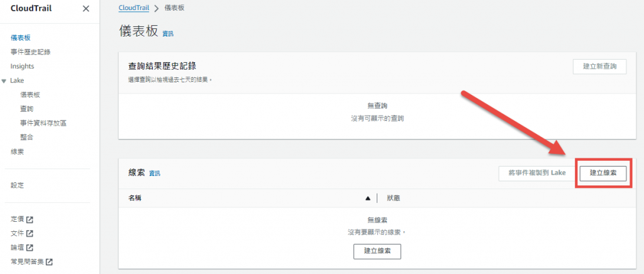644x274 pixels.
Task: Click external link icon next to 文件
Action: coord(30,234)
